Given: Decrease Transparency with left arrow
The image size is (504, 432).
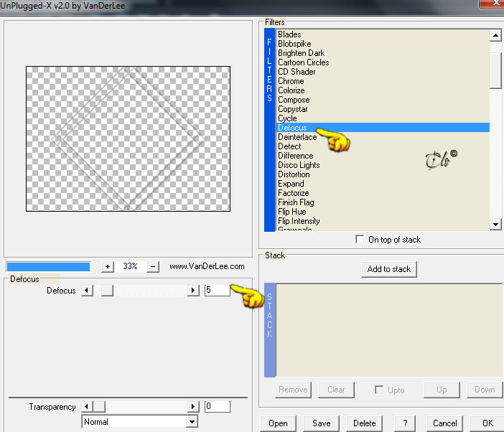Looking at the screenshot, I should click(86, 407).
